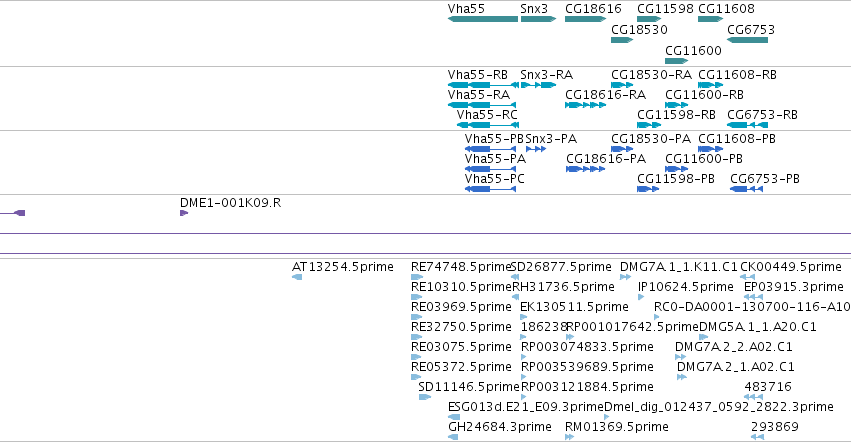Select the RE74748.5prime EST glyph
The height and width of the screenshot is (442, 851).
tap(417, 277)
